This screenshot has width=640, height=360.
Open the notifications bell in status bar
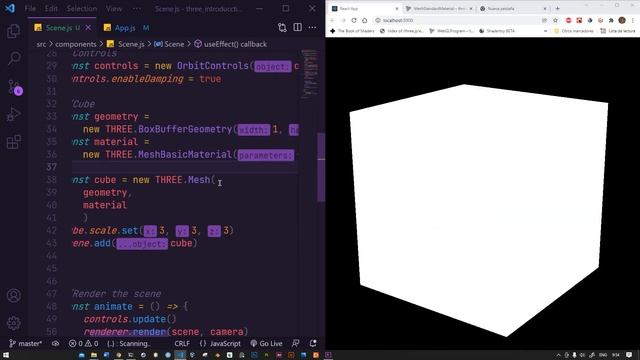(313, 344)
